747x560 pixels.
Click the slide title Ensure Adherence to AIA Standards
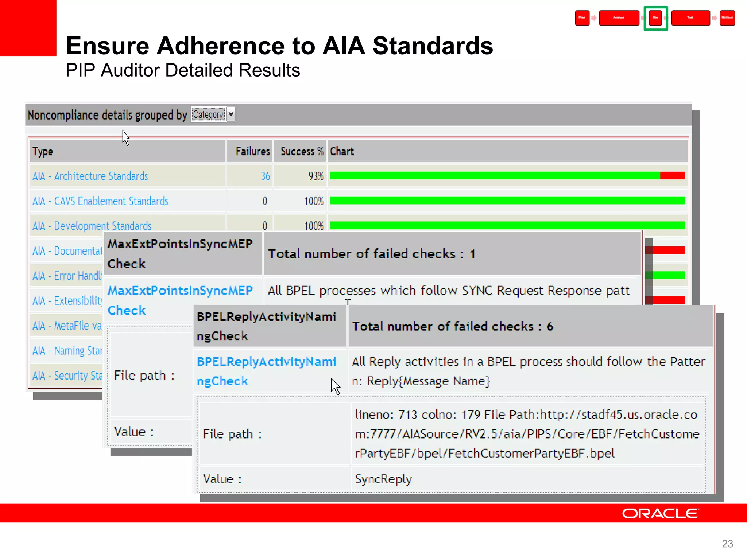point(279,46)
